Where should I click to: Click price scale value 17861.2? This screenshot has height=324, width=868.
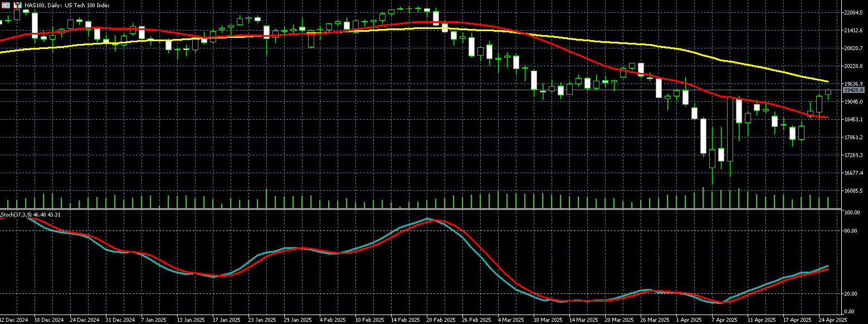pos(853,138)
